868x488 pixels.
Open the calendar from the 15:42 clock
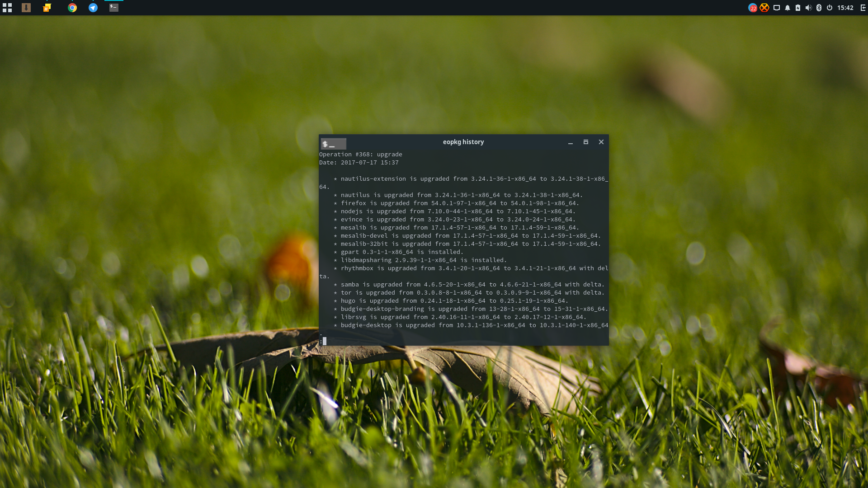point(845,8)
